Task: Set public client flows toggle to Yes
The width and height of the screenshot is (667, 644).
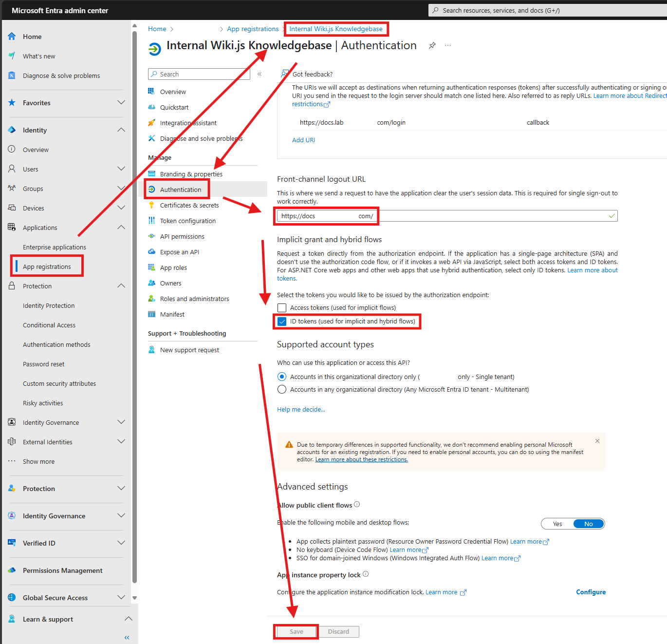Action: pyautogui.click(x=557, y=524)
